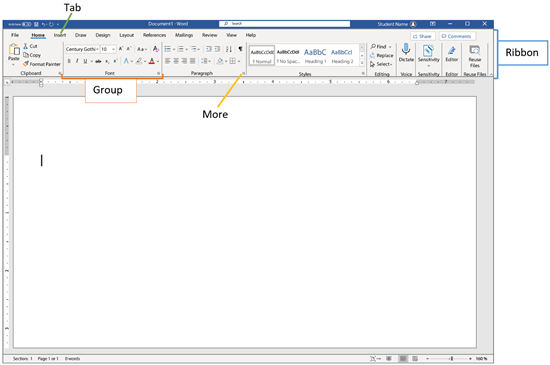Apply superscript formatting
Screen dimensions: 550x365
(x=115, y=61)
